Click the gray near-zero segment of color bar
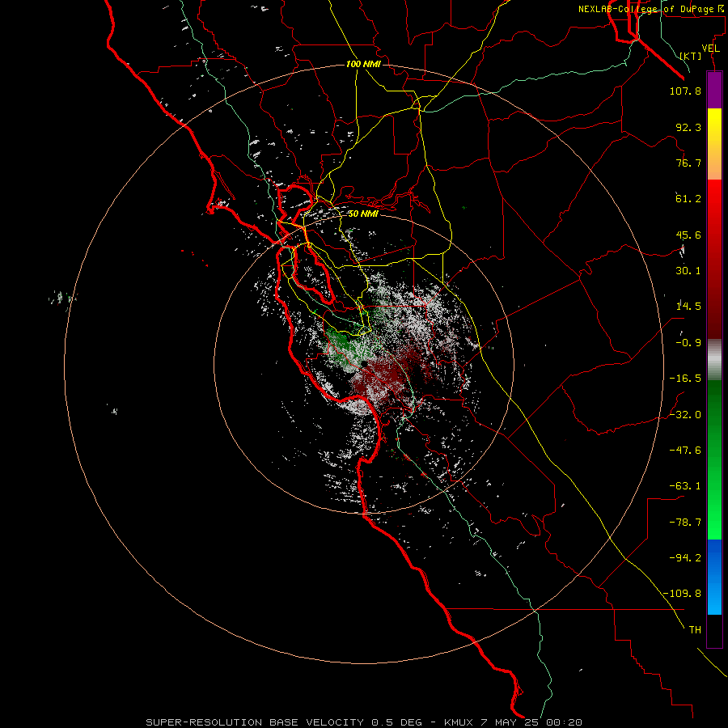Image resolution: width=728 pixels, height=728 pixels. [x=714, y=360]
